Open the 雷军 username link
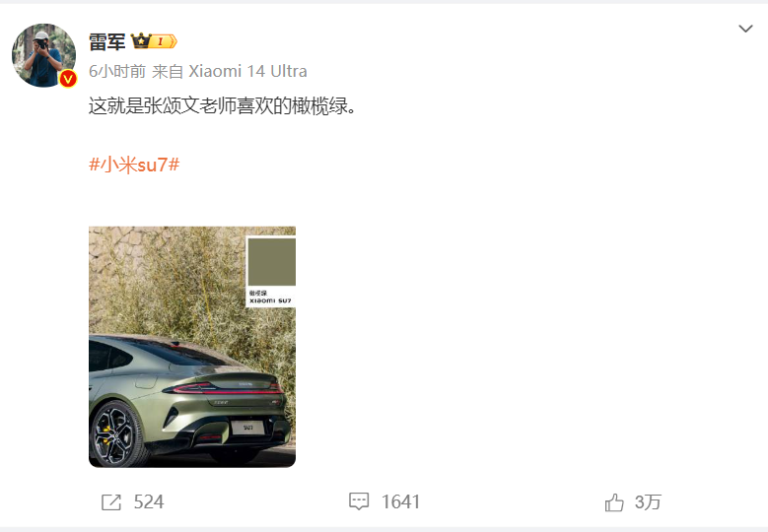Image resolution: width=768 pixels, height=532 pixels. (107, 41)
